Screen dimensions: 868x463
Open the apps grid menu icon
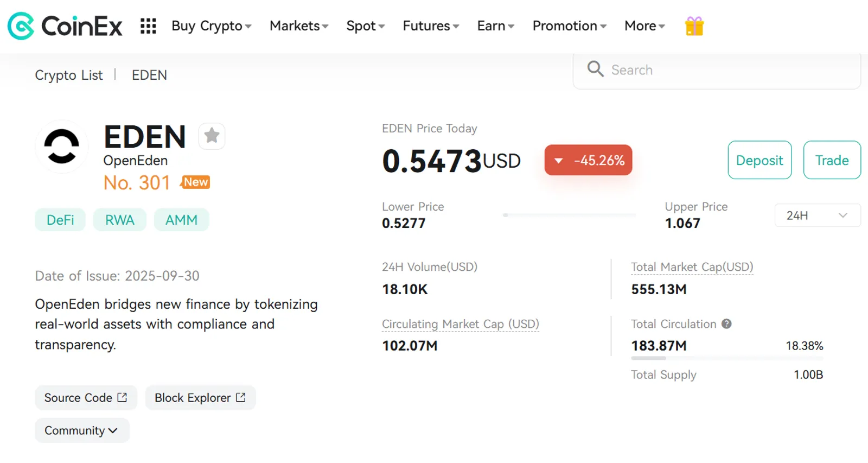click(x=148, y=26)
